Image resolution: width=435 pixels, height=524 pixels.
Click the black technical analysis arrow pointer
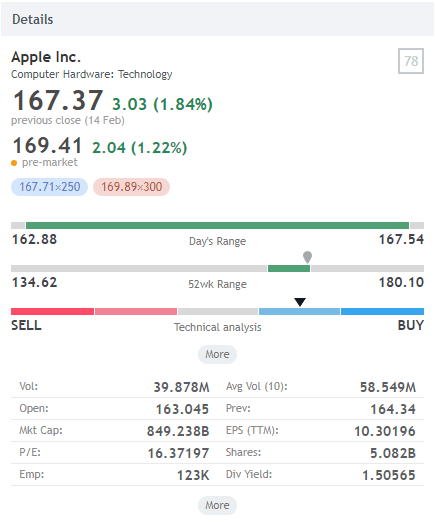pyautogui.click(x=300, y=302)
